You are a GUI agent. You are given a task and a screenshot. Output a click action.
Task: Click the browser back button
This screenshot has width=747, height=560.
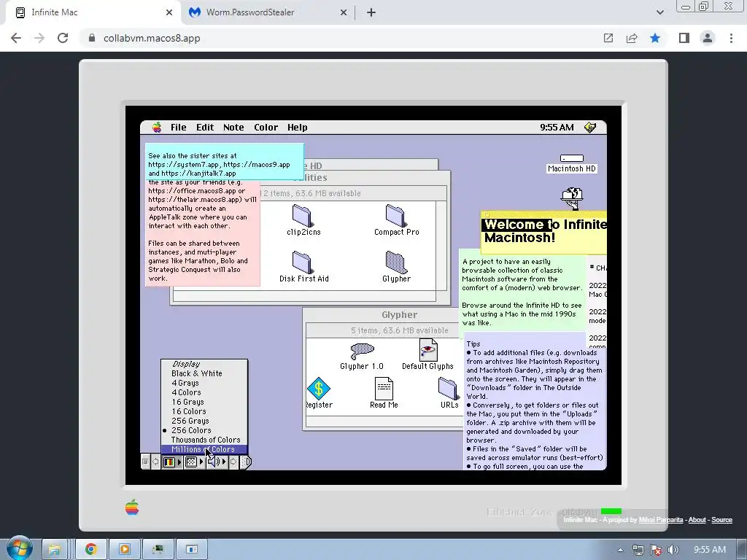click(x=16, y=38)
